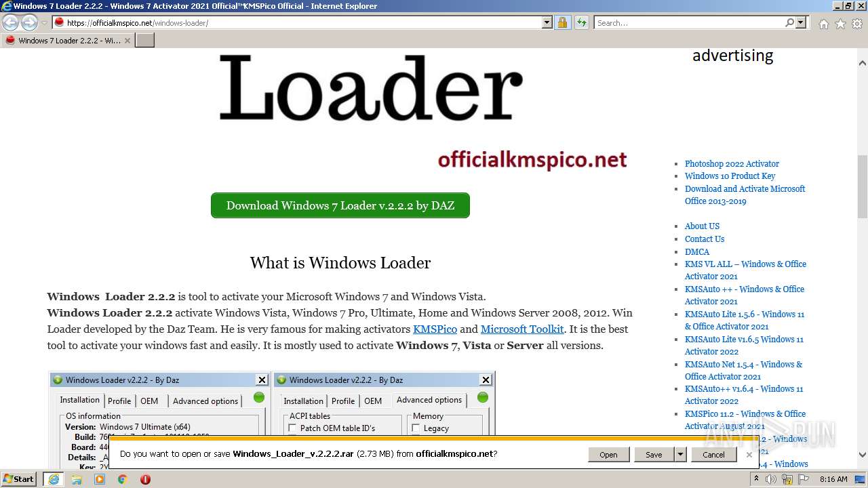Click the Profile tab in left Loader image
Image resolution: width=868 pixels, height=488 pixels.
119,401
